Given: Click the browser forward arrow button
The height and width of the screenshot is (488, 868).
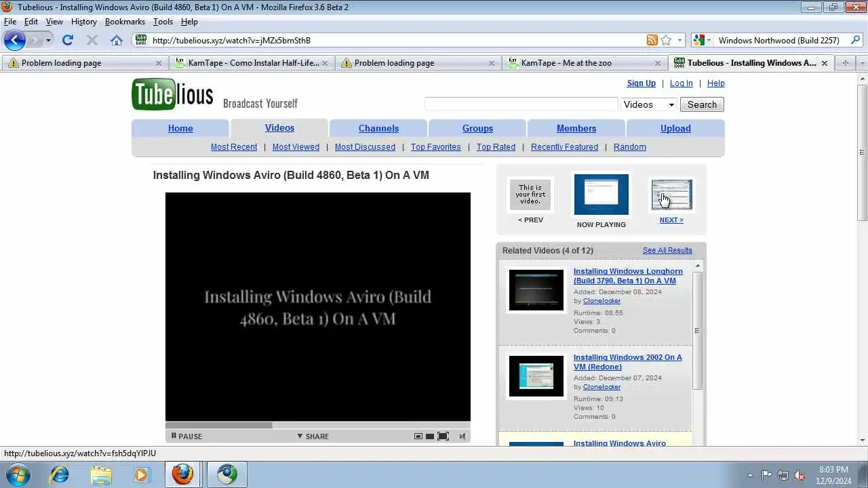Looking at the screenshot, I should pos(34,41).
